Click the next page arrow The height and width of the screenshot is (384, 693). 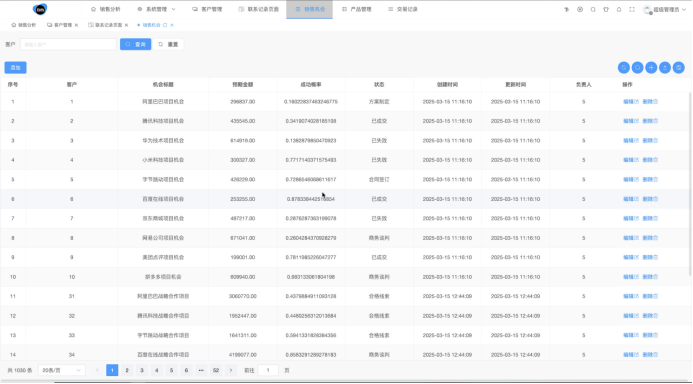click(x=231, y=370)
